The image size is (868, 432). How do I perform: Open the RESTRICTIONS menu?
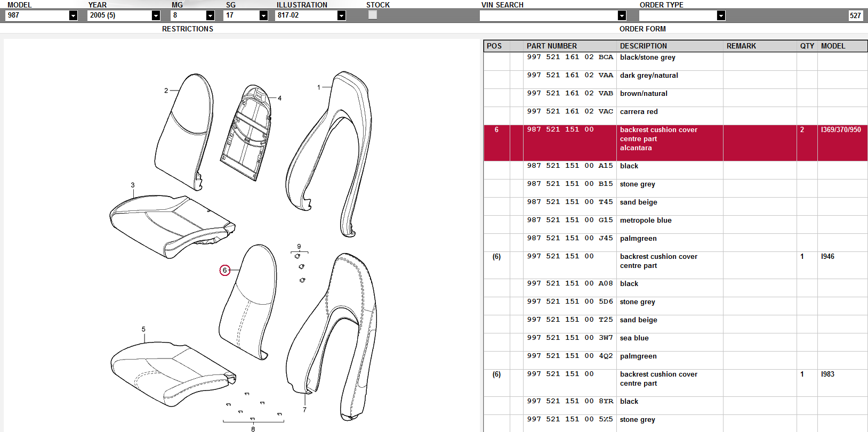(x=188, y=29)
